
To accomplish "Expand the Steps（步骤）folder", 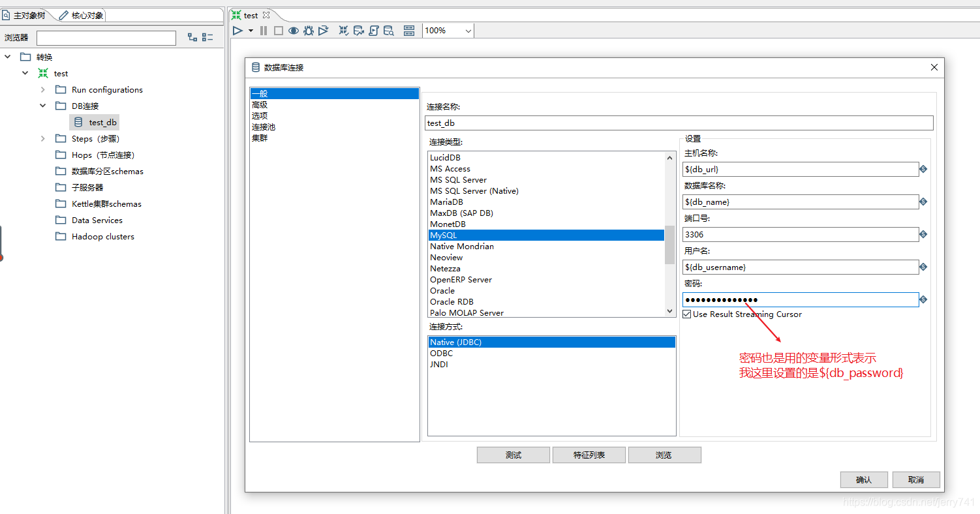I will [43, 138].
